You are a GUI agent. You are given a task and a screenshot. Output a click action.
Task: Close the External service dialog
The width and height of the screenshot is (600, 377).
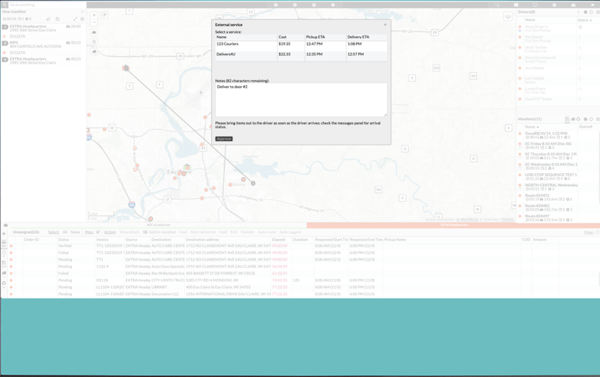click(x=385, y=24)
